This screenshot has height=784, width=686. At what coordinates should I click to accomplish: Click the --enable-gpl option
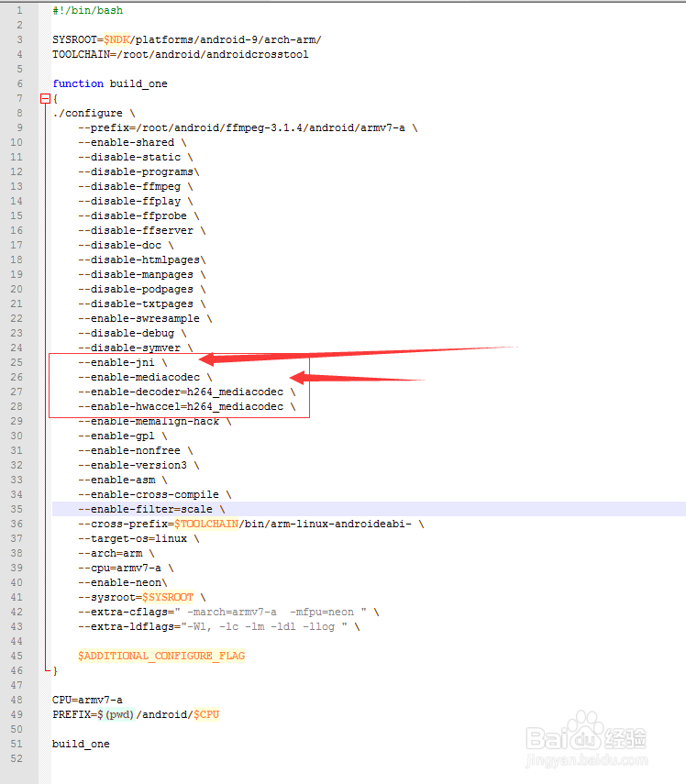point(123,436)
